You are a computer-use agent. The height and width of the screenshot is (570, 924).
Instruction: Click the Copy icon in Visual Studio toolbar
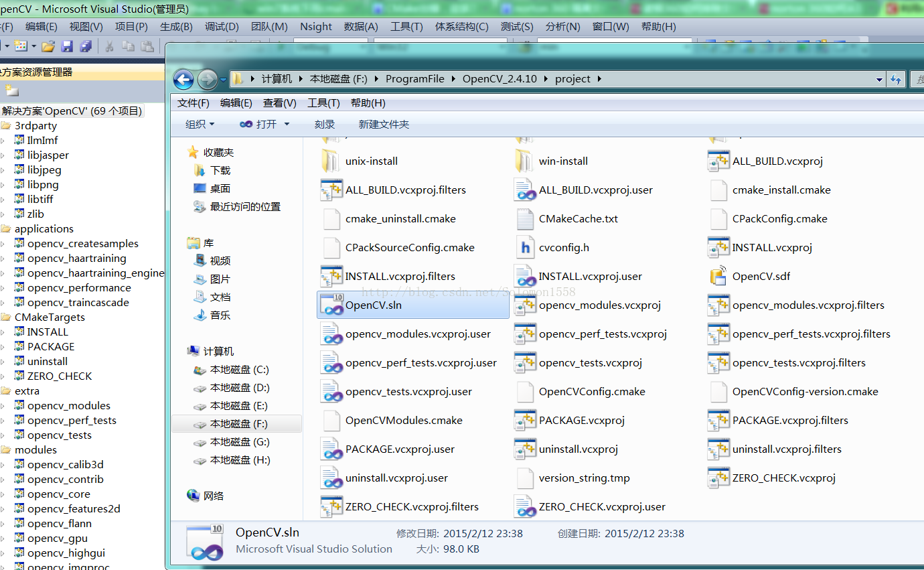point(129,46)
